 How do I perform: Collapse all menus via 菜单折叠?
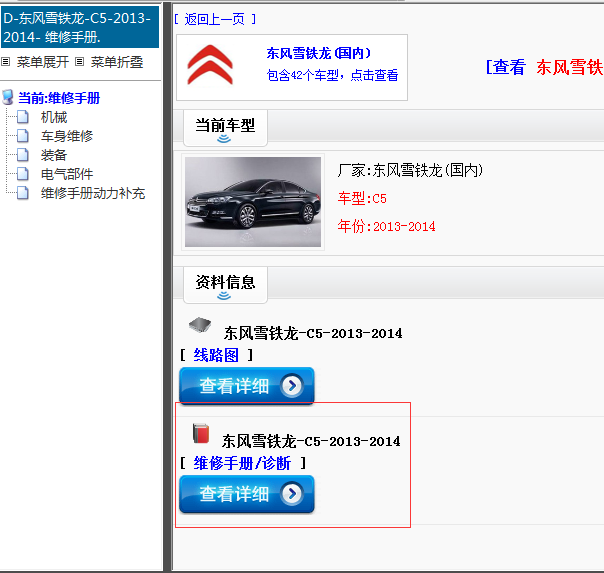tap(117, 62)
